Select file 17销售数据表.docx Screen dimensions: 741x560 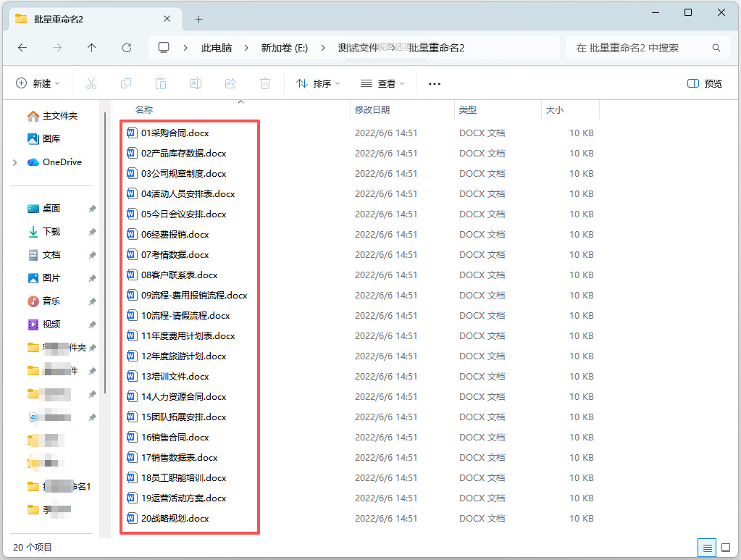coord(179,457)
